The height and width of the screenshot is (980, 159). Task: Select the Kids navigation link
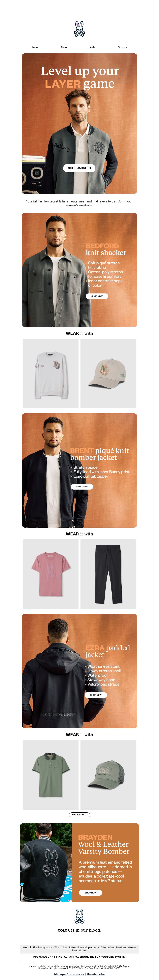[92, 47]
